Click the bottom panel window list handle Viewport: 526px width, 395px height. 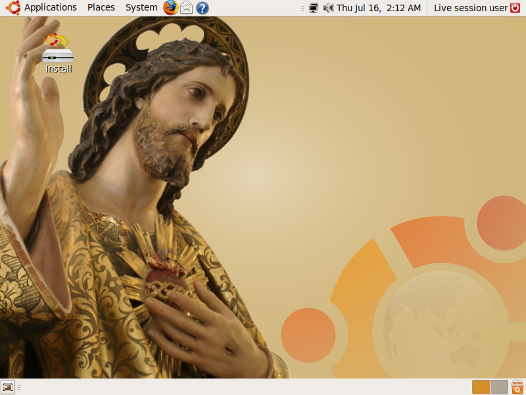19,388
